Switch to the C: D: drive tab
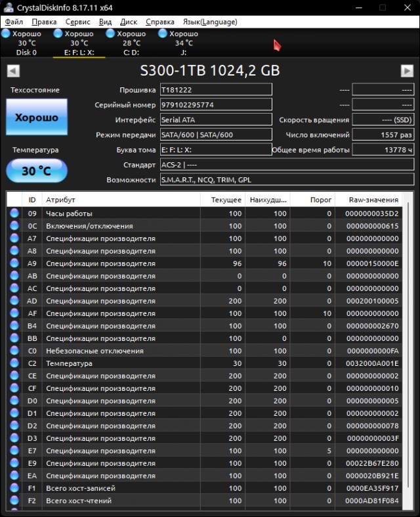 131,43
